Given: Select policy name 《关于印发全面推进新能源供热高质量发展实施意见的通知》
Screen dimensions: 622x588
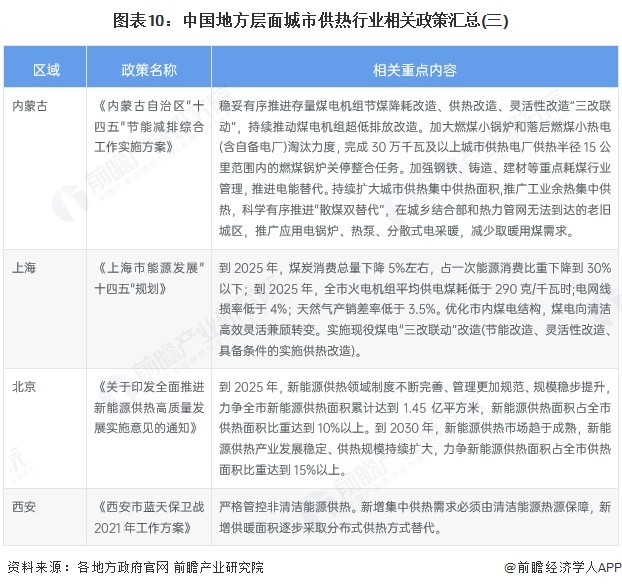Looking at the screenshot, I should 149,407.
